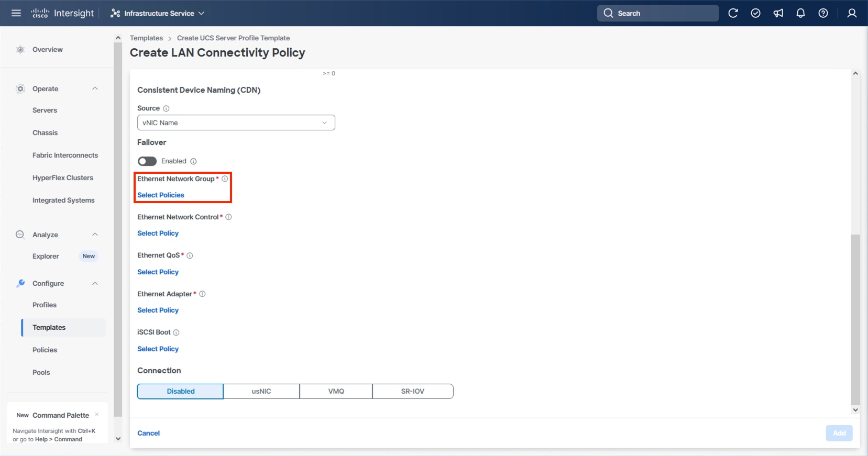Image resolution: width=868 pixels, height=456 pixels.
Task: Click the form scrollbar up arrow
Action: (x=855, y=73)
